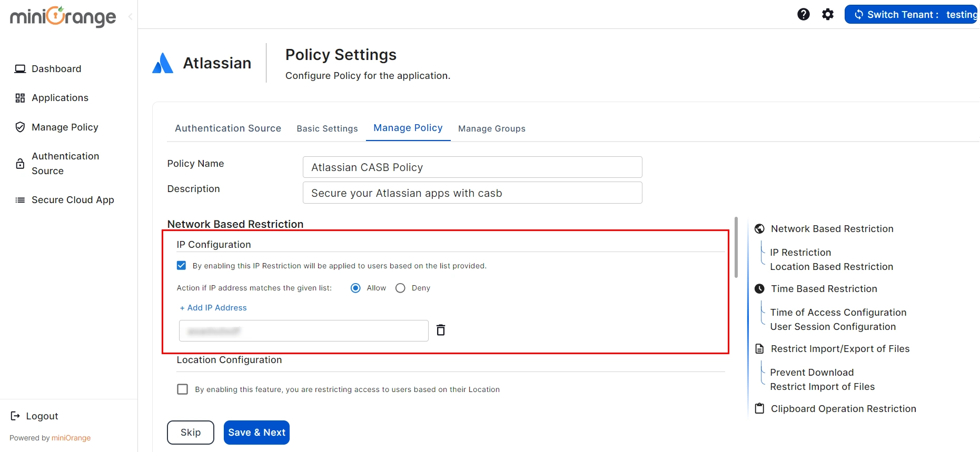Click Switch Tenant button
Viewport: 980px width, 452px height.
pos(912,14)
